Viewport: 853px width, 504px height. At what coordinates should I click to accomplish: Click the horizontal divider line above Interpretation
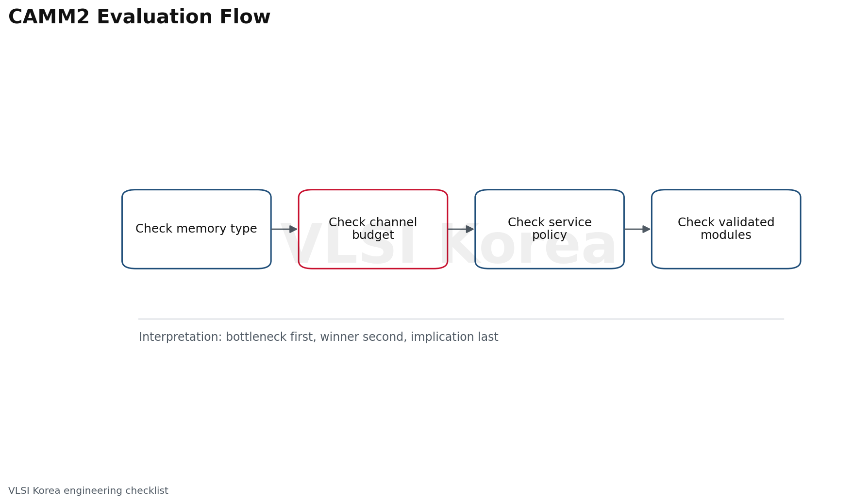[461, 319]
